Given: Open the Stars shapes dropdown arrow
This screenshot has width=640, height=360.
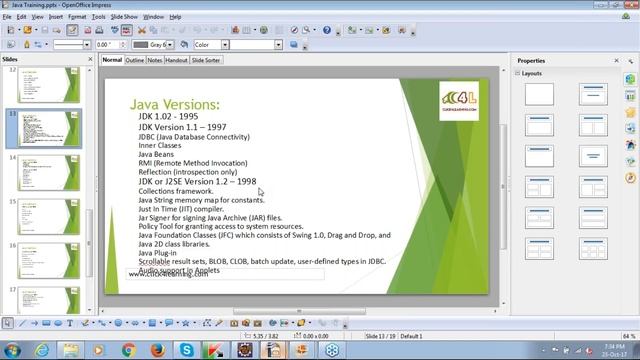Looking at the screenshot, I should tap(194, 323).
